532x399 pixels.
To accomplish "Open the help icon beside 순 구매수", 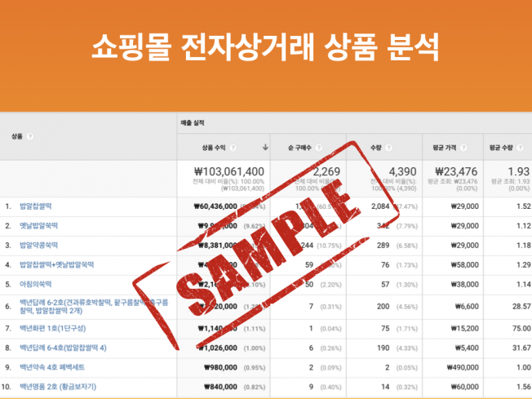I will pyautogui.click(x=318, y=148).
